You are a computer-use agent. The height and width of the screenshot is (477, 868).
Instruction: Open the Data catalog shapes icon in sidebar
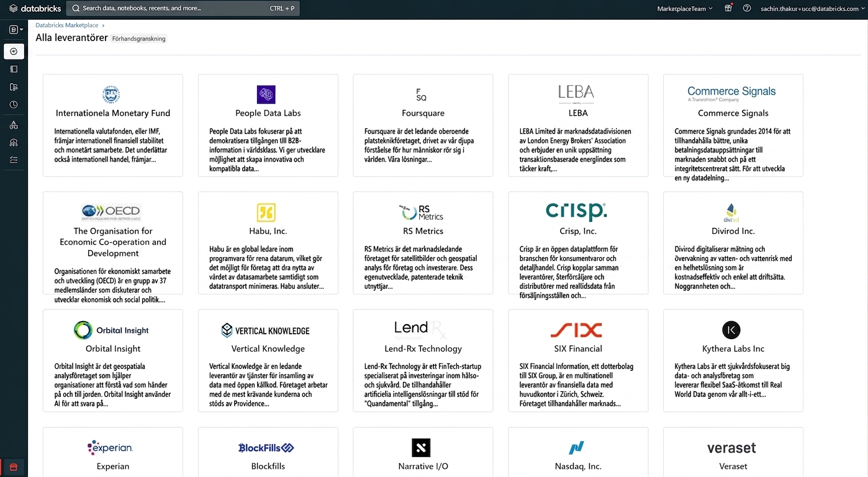(14, 125)
